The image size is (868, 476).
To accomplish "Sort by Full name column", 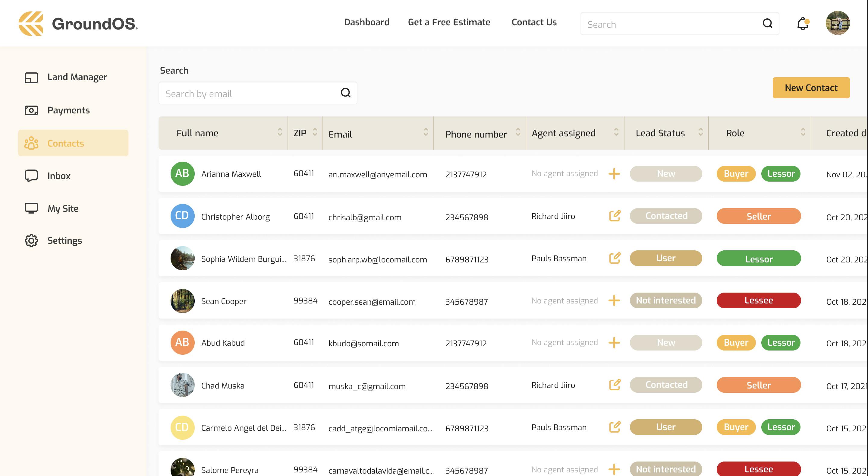I will [280, 132].
